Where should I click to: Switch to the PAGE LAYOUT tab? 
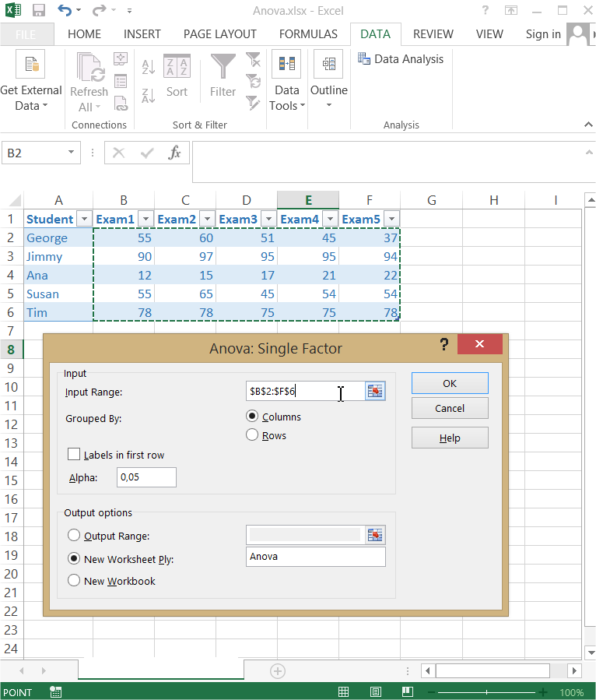tap(220, 34)
